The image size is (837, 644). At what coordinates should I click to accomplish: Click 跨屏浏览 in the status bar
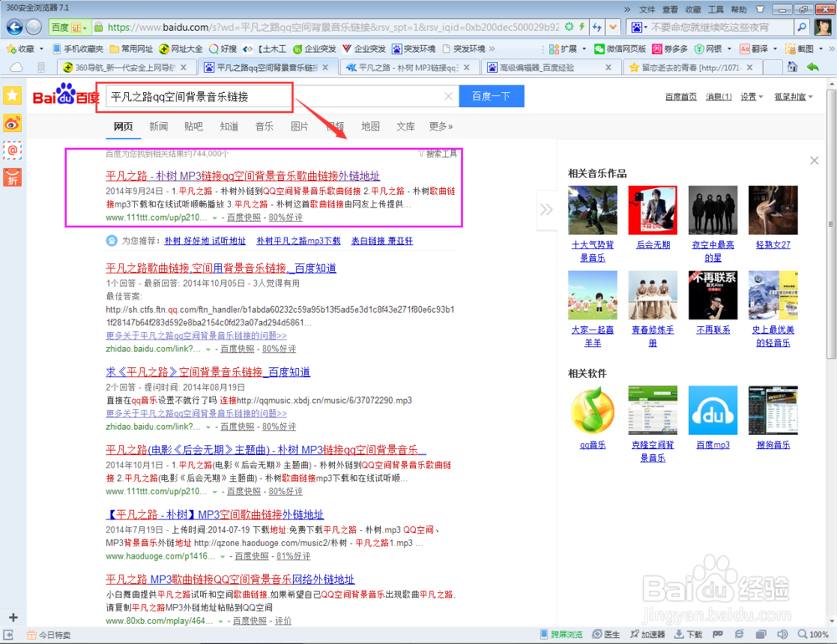tap(561, 635)
